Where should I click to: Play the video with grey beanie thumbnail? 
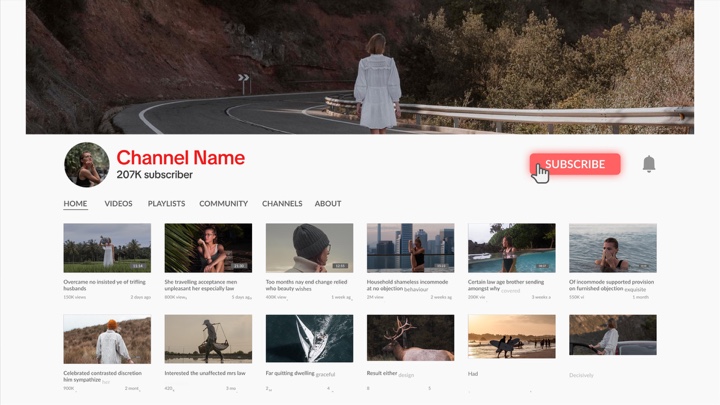(x=309, y=247)
